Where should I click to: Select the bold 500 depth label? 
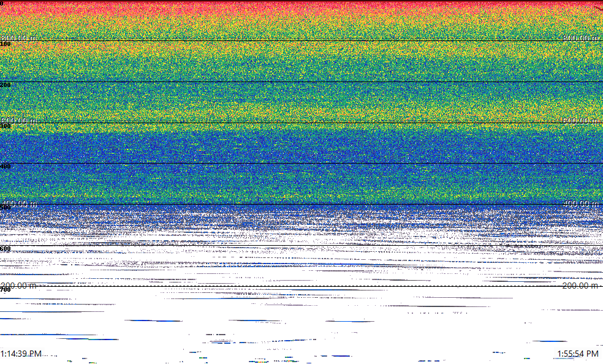(6, 208)
